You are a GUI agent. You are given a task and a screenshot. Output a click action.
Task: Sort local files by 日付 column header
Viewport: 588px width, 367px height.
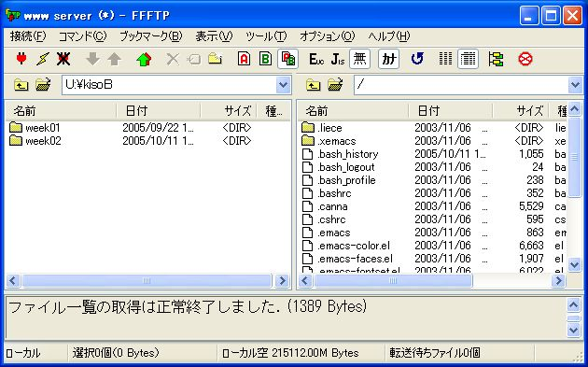(x=159, y=111)
